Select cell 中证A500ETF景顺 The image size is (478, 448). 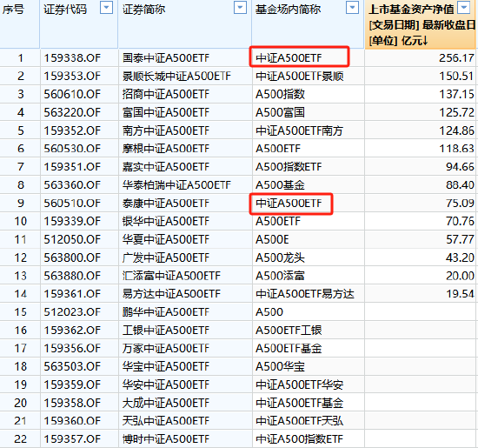click(x=309, y=76)
